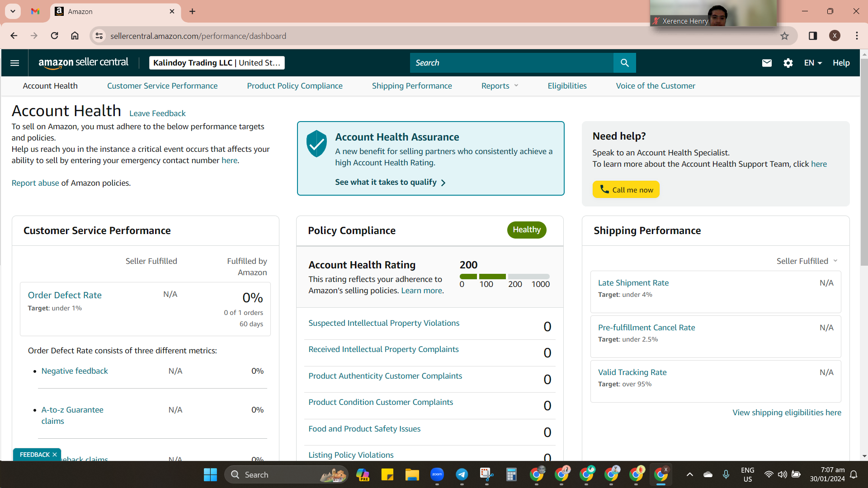The width and height of the screenshot is (868, 488).
Task: Open the Gmail pinned tab
Action: click(35, 11)
